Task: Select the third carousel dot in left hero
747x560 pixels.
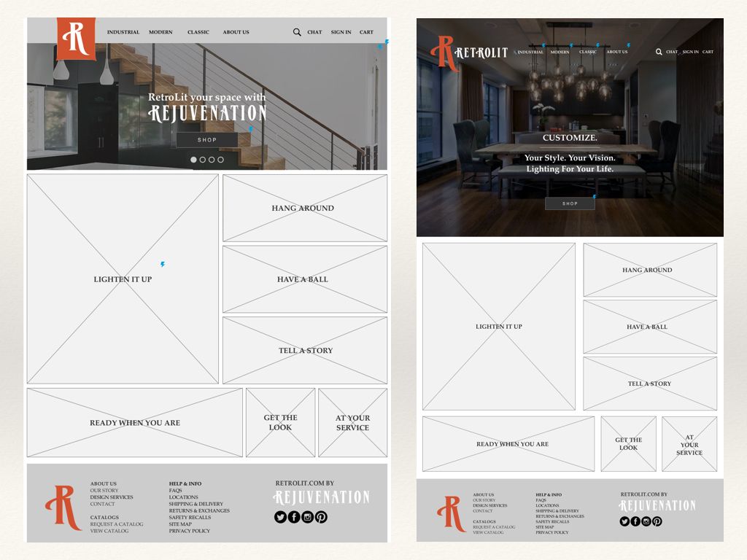Action: pyautogui.click(x=212, y=160)
